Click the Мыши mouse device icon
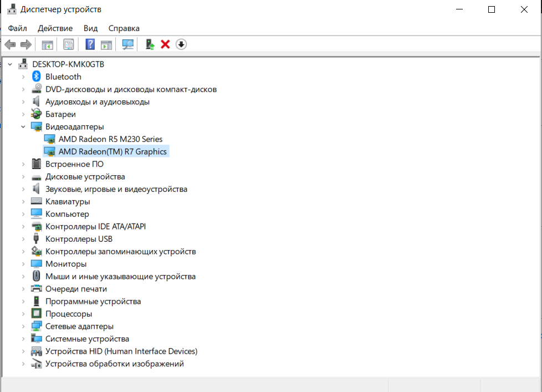This screenshot has height=392, width=542. coord(36,276)
